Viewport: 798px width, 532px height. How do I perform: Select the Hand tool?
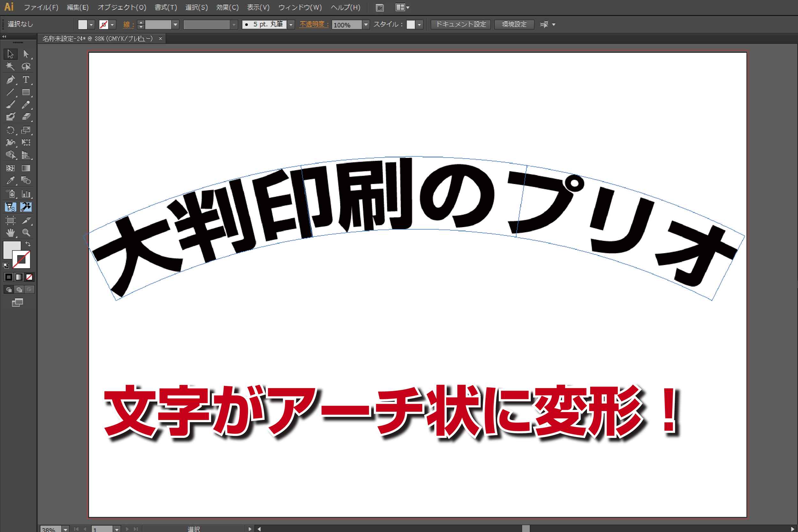[x=10, y=233]
